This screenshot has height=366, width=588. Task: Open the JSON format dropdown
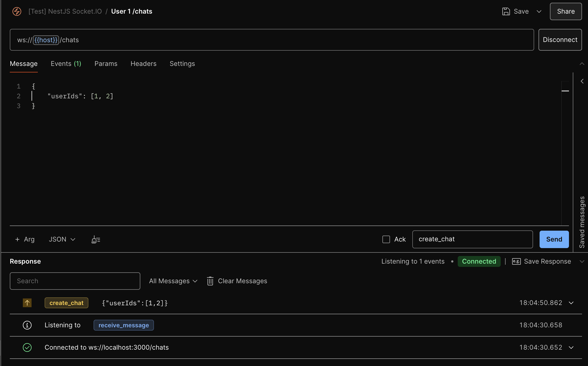(62, 239)
